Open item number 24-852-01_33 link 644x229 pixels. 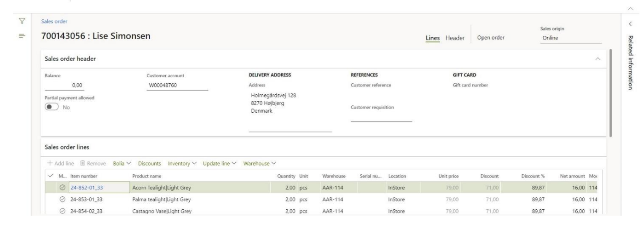point(87,188)
